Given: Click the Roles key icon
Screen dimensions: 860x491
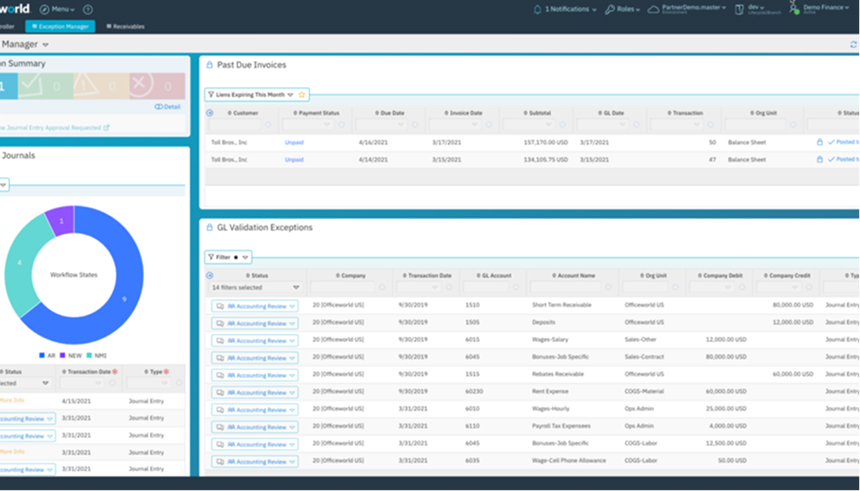Looking at the screenshot, I should pos(609,9).
